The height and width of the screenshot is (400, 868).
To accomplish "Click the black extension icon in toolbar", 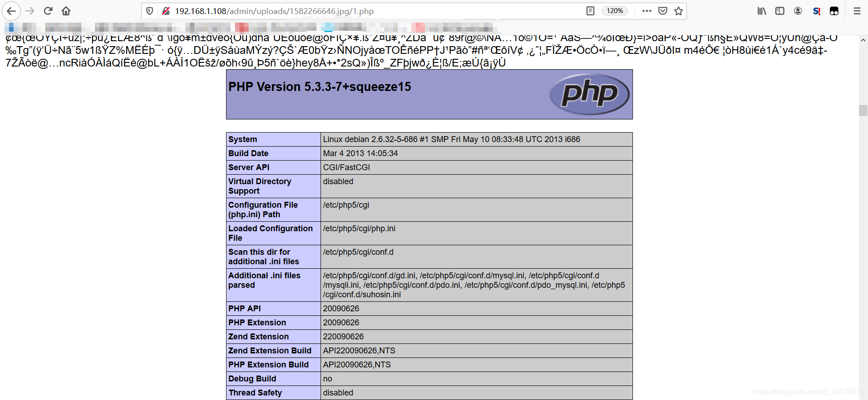I will (x=834, y=11).
